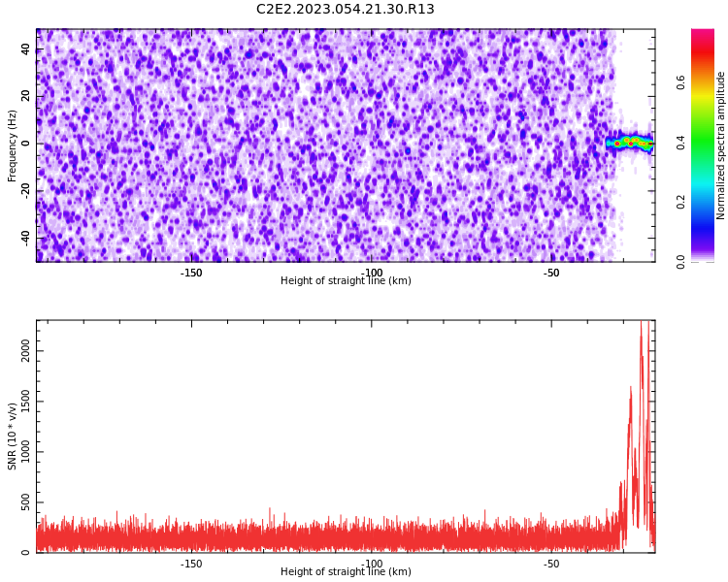Select the 'Frequency (Hz)' axis label

click(12, 145)
